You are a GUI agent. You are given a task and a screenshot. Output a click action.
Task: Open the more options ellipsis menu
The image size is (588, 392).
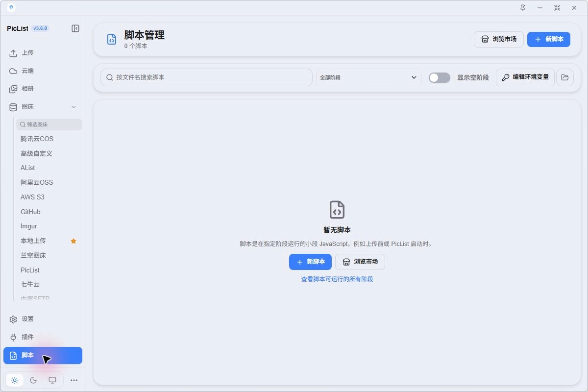pos(74,380)
